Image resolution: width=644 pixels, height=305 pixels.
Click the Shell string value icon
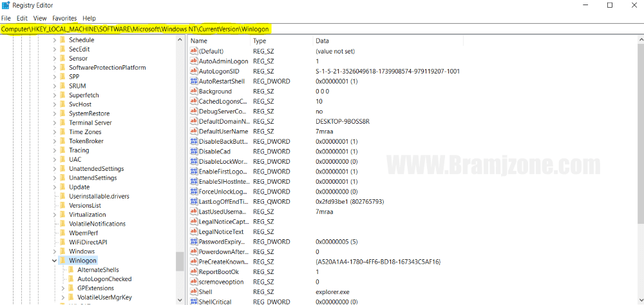click(x=194, y=292)
